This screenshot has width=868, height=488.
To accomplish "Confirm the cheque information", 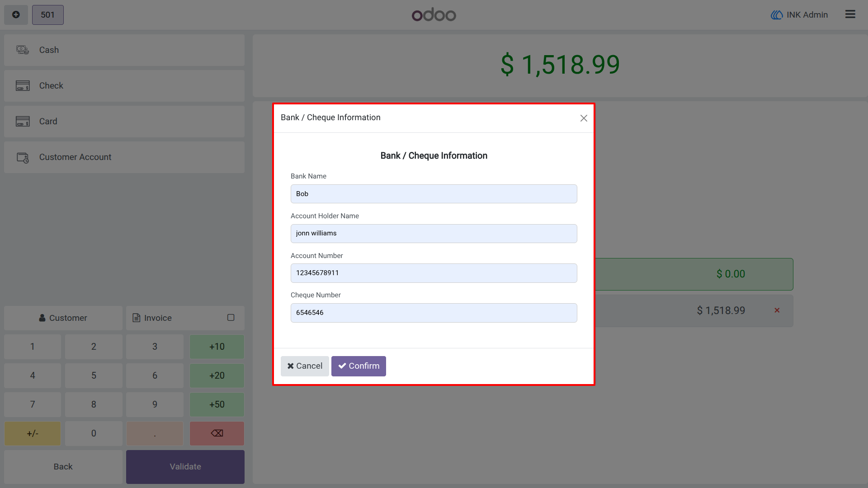I will [x=359, y=366].
